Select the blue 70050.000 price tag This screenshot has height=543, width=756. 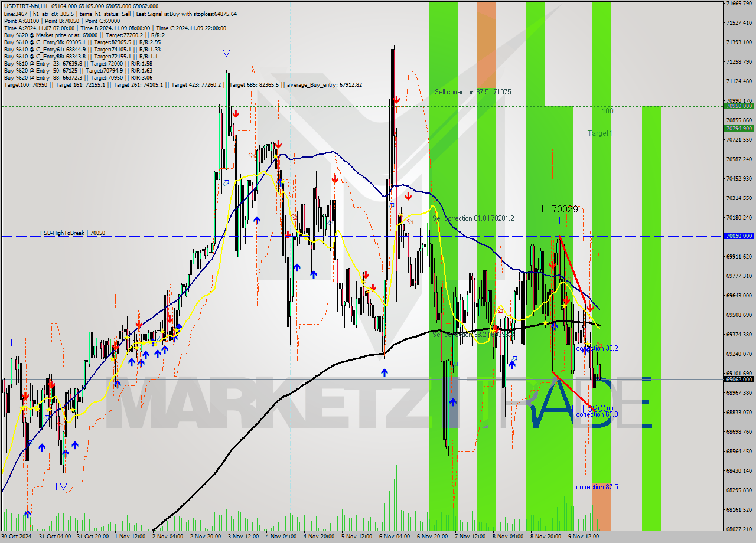pos(739,235)
